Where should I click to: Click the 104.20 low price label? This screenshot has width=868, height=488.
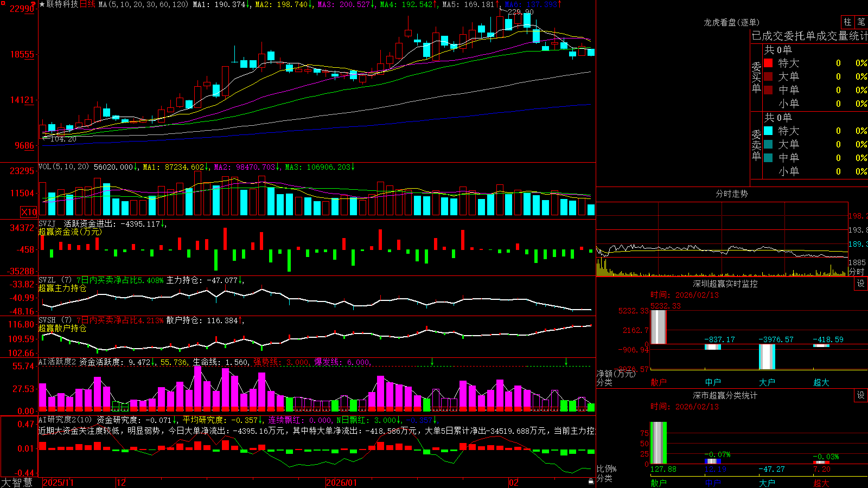coord(63,139)
